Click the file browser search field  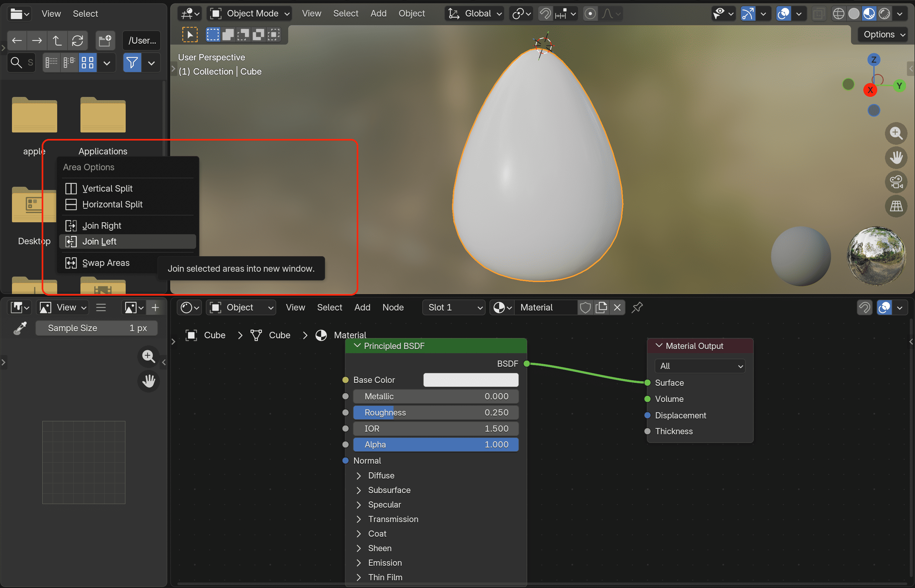coord(21,62)
